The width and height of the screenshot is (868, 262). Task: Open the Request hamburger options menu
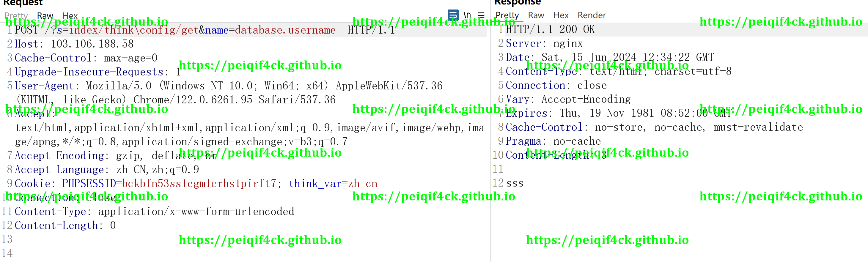(481, 15)
